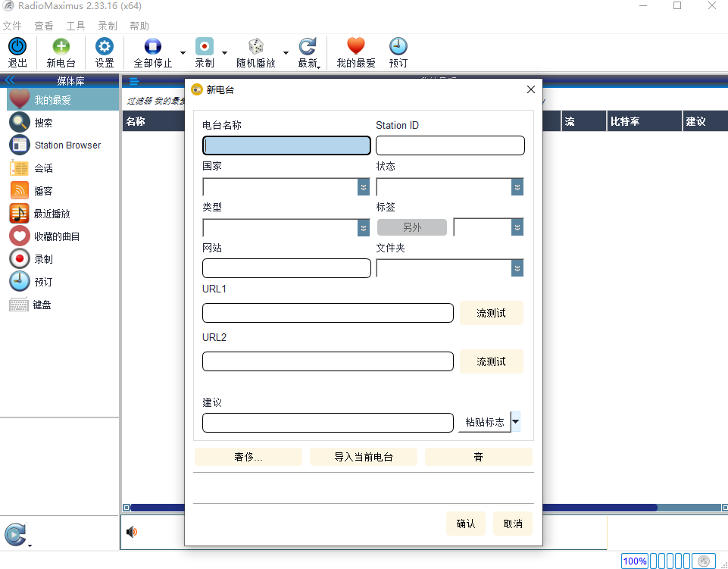Open the 工具 menu
This screenshot has height=569, width=728.
(x=75, y=26)
